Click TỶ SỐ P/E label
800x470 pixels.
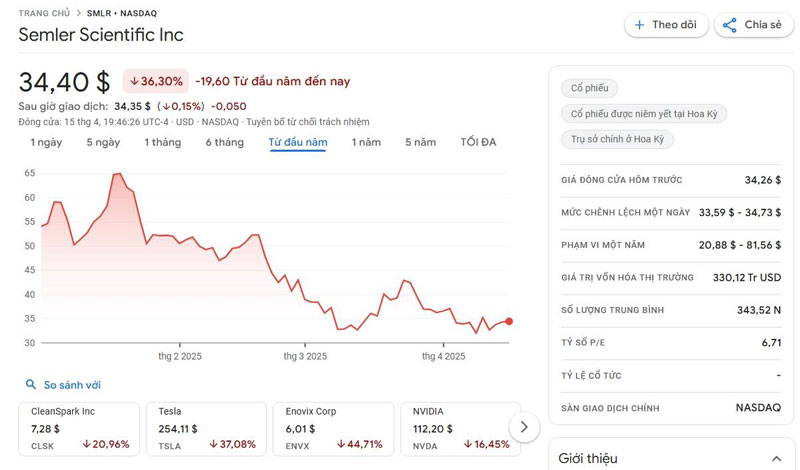pyautogui.click(x=583, y=343)
